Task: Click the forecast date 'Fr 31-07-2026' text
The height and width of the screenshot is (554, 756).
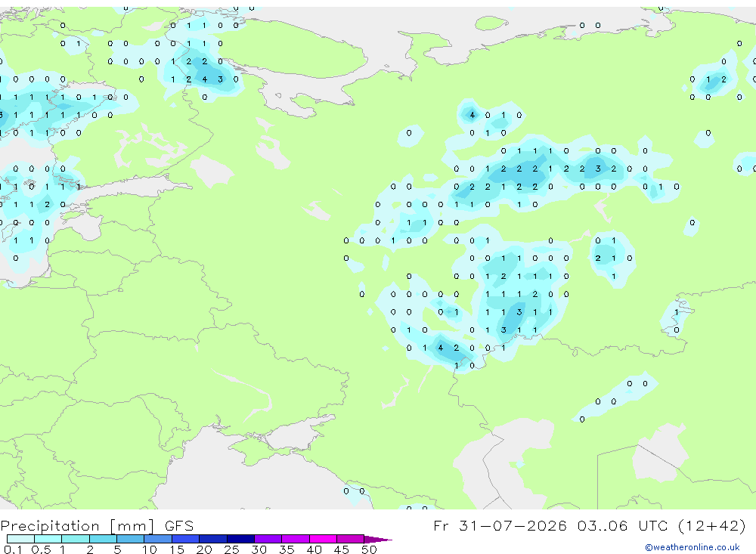Action: point(500,525)
